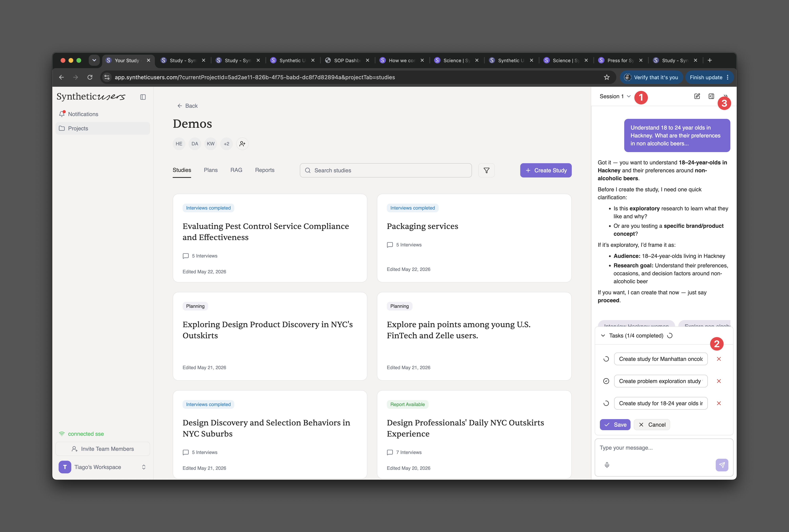Send message with paper plane icon
The image size is (789, 532).
(722, 465)
